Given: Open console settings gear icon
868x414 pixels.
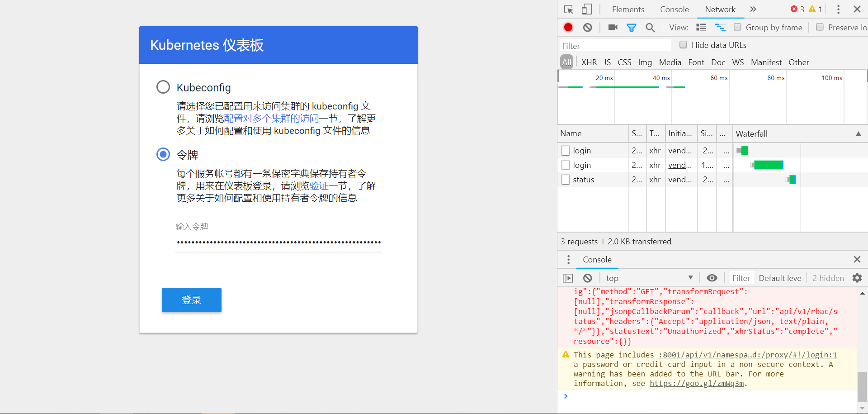Looking at the screenshot, I should (x=857, y=278).
